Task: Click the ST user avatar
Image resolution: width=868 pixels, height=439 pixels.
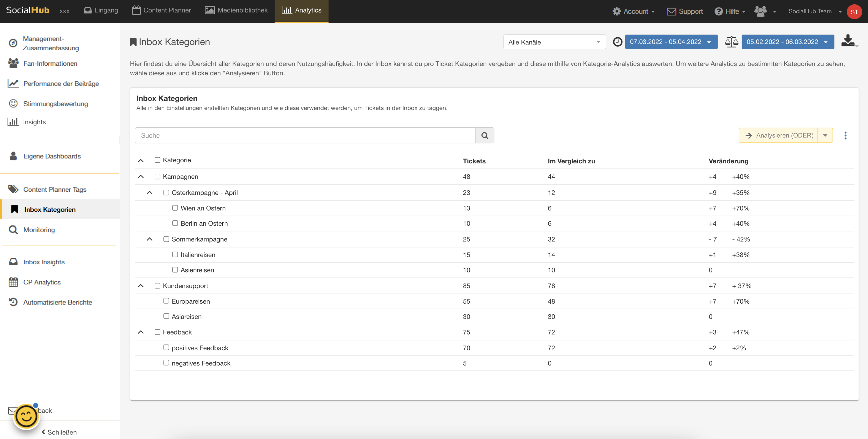Action: pyautogui.click(x=854, y=12)
